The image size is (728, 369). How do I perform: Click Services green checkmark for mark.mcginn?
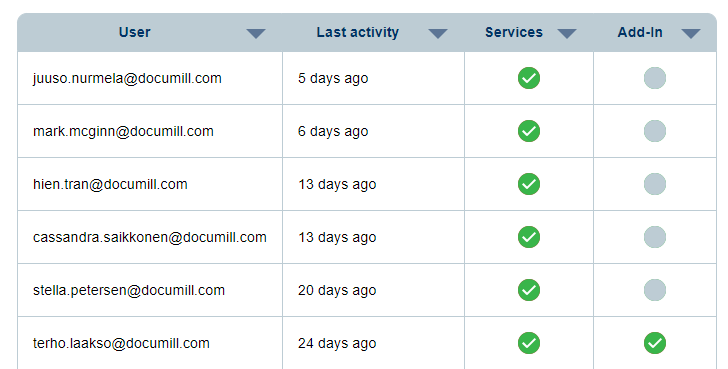point(529,131)
